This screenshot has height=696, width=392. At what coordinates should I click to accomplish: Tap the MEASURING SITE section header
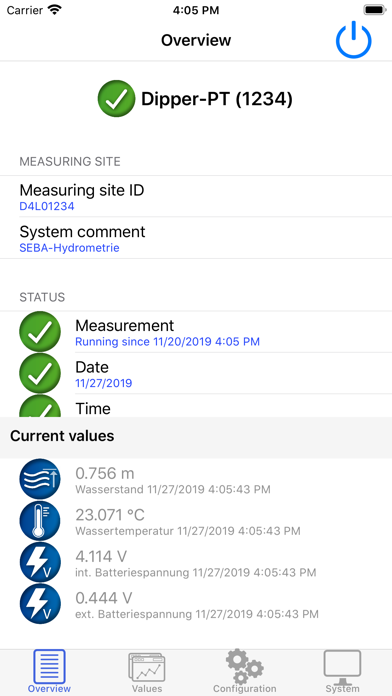click(70, 162)
